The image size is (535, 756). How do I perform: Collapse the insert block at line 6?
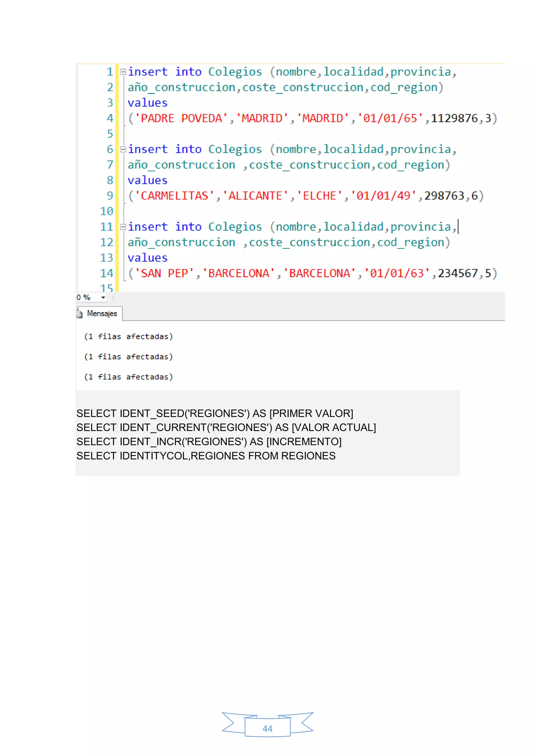pyautogui.click(x=123, y=149)
